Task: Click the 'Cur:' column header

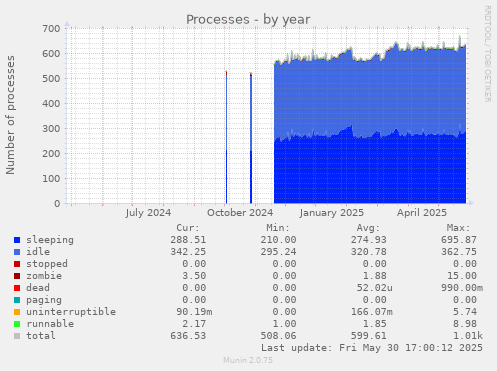Action: pos(188,228)
